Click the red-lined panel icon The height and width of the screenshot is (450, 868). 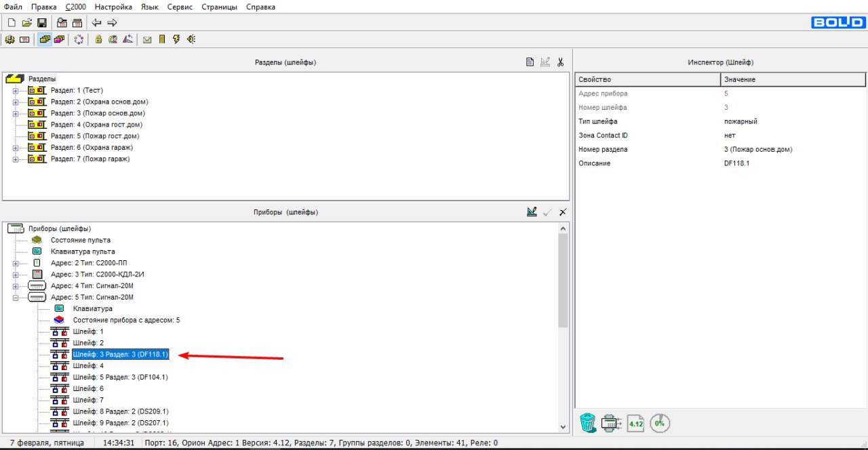pos(24,39)
